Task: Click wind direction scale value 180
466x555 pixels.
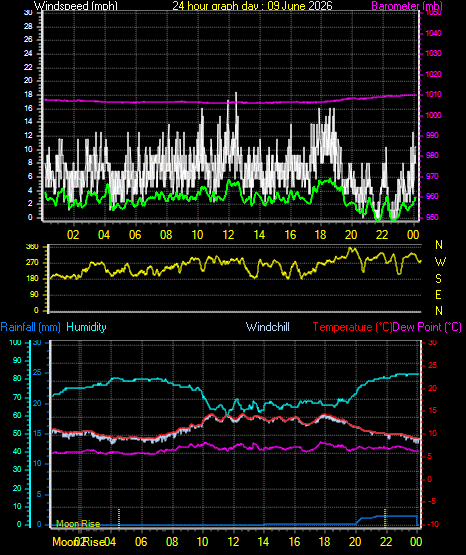Action: 32,279
